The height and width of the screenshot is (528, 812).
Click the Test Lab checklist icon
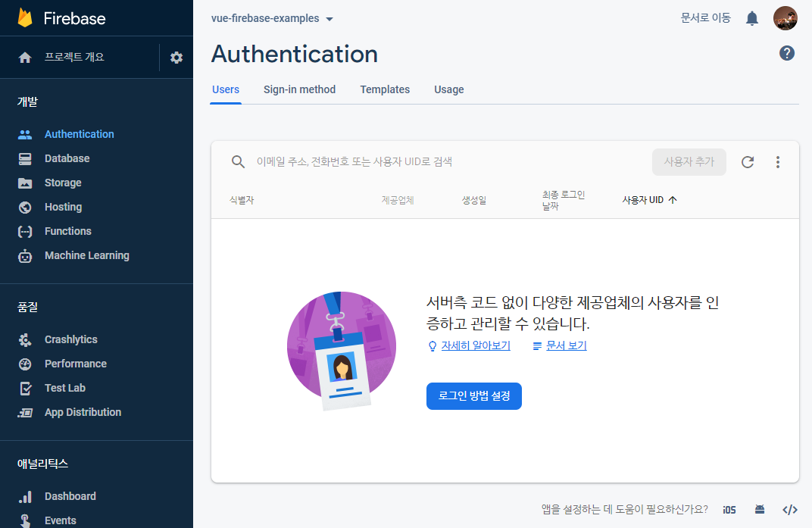[25, 389]
